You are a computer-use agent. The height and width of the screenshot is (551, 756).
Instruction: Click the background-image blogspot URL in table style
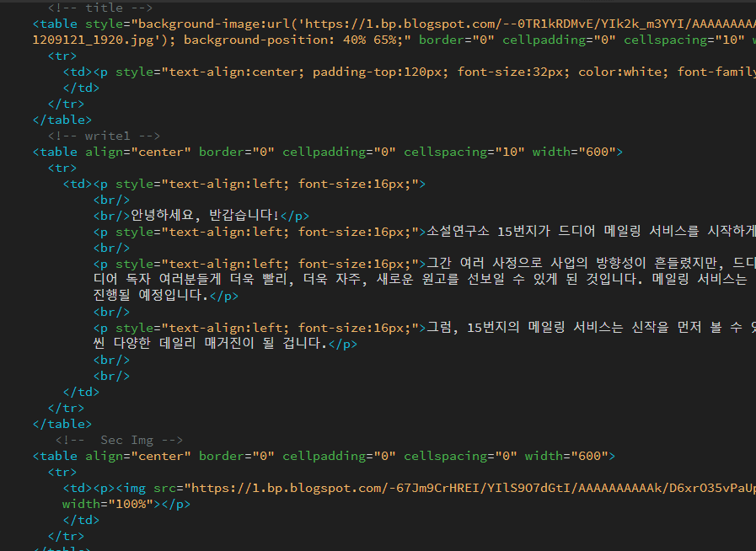[530, 24]
